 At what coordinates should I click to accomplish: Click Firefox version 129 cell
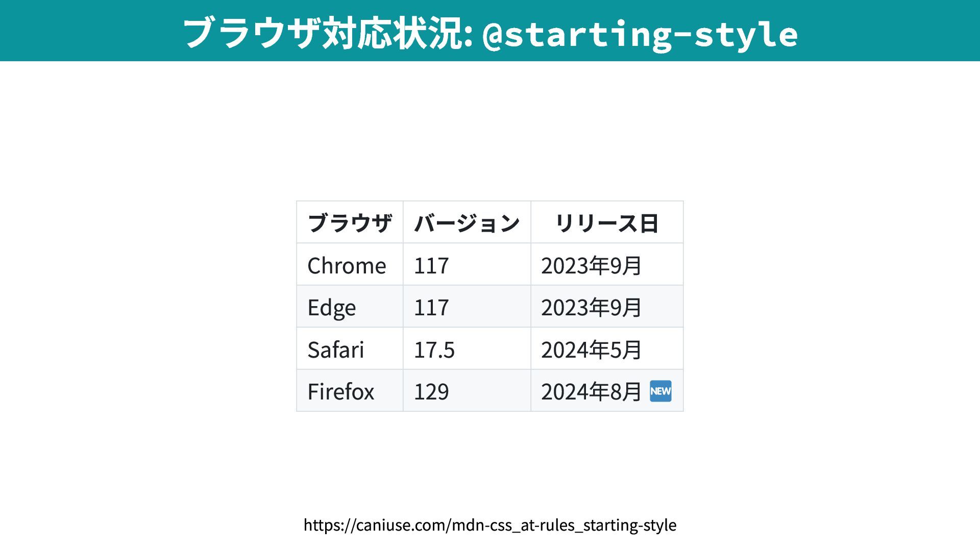pyautogui.click(x=431, y=392)
